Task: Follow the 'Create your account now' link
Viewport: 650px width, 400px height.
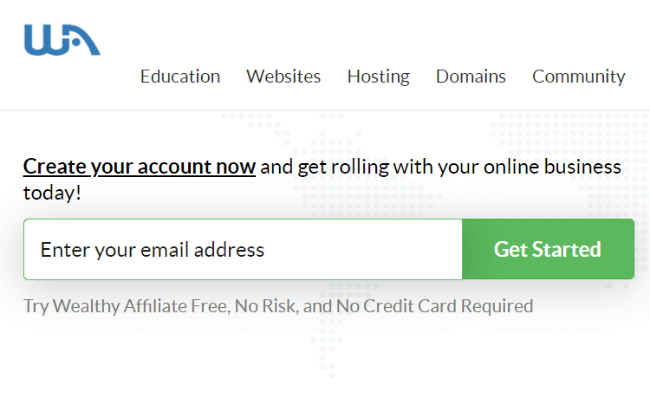Action: (139, 167)
